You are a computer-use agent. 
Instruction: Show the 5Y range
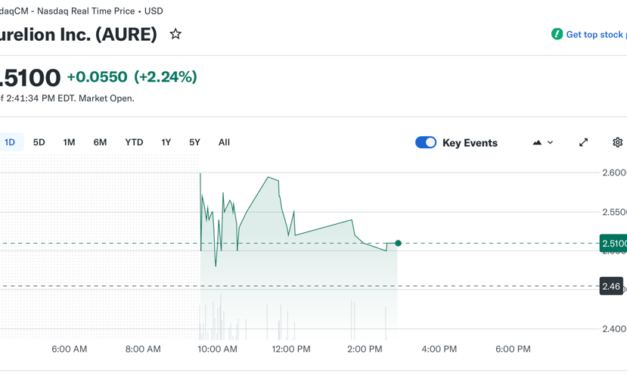coord(194,142)
